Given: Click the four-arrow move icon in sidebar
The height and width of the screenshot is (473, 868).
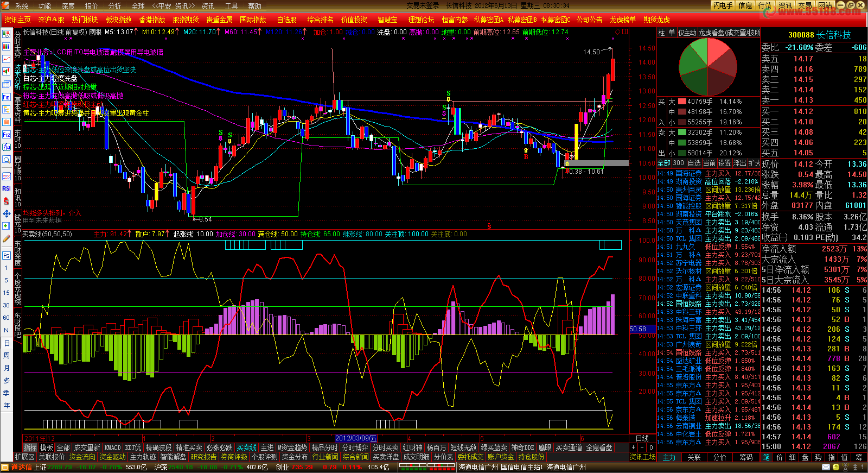Looking at the screenshot, I should pos(7,213).
